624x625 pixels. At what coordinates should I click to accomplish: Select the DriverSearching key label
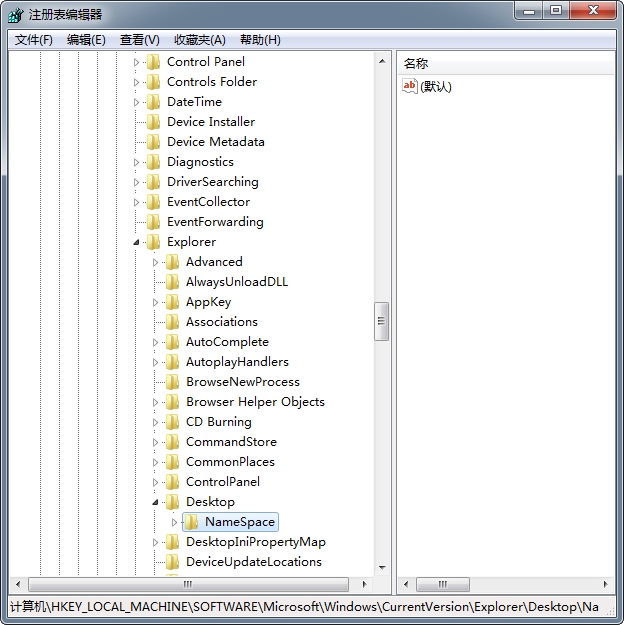[213, 182]
